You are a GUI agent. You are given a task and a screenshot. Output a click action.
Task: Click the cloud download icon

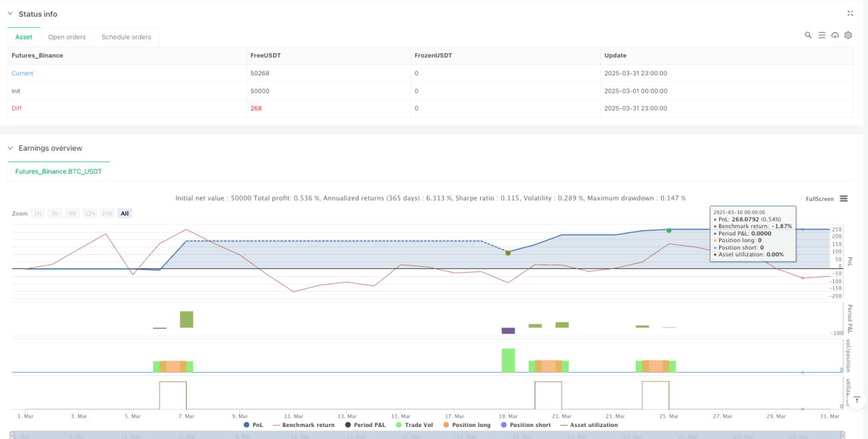(835, 35)
